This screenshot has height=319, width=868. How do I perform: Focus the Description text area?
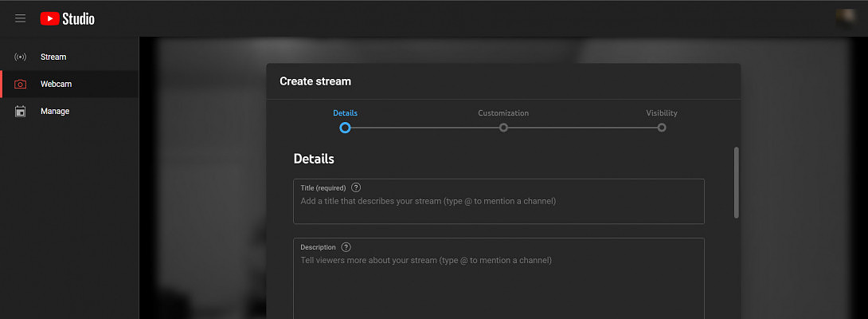click(499, 283)
